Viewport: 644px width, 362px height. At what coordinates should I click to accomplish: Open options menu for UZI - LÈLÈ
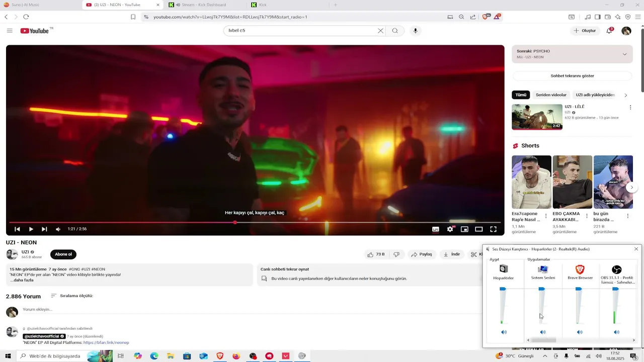[630, 108]
